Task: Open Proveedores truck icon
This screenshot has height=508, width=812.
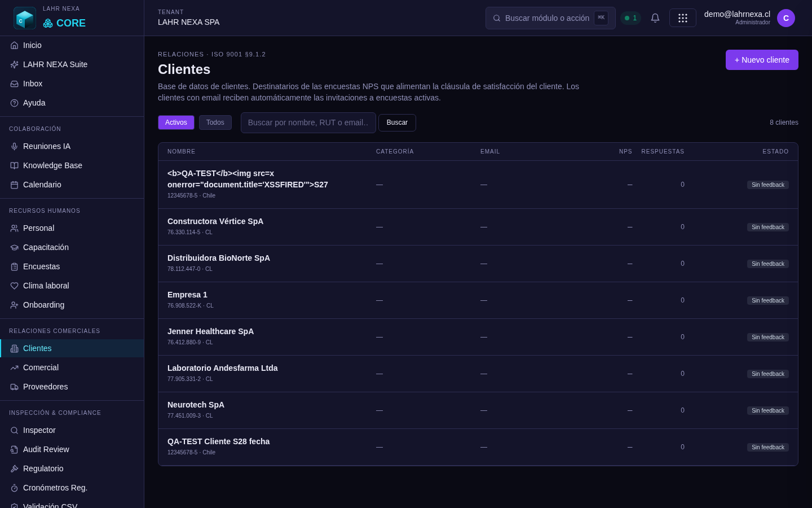Action: 15,387
